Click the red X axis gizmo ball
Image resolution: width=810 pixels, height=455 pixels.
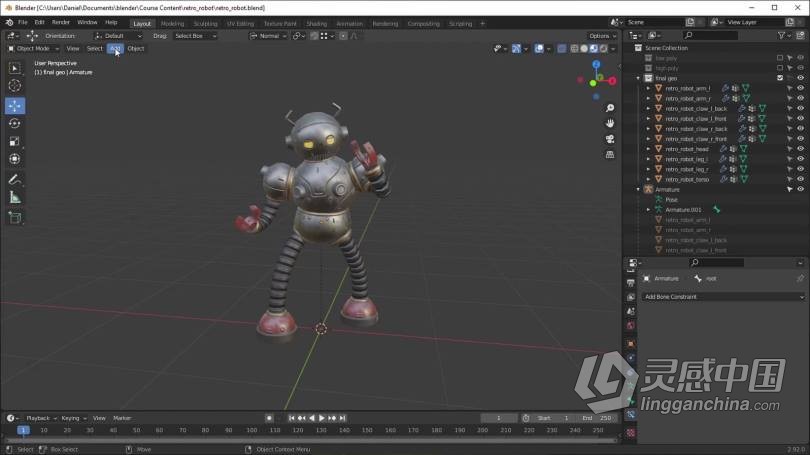pos(612,81)
